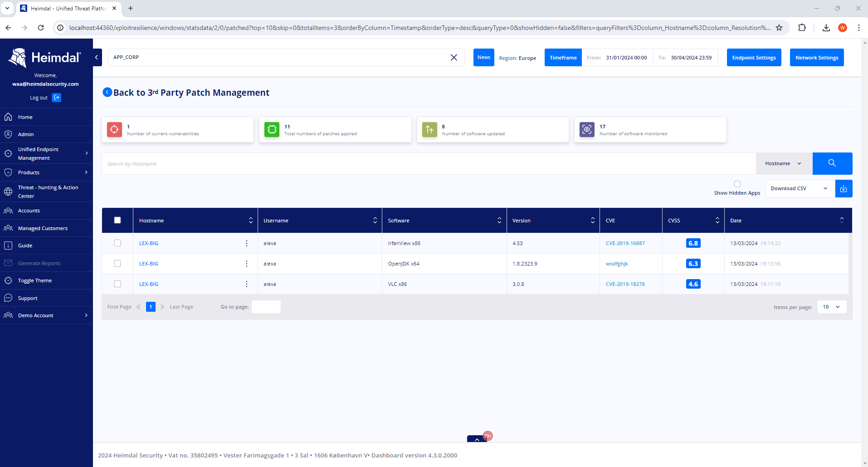Toggle select-all checkbox in table header
This screenshot has width=868, height=467.
117,220
